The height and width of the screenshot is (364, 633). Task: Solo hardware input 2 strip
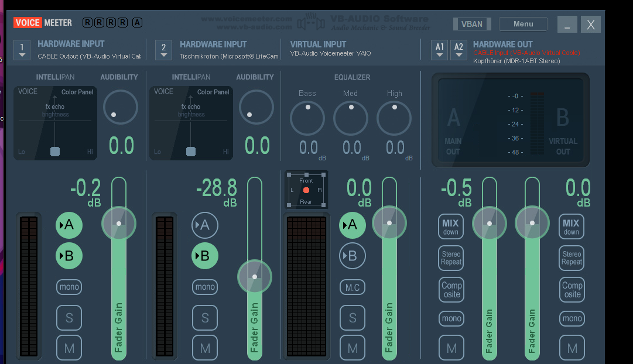tap(205, 318)
